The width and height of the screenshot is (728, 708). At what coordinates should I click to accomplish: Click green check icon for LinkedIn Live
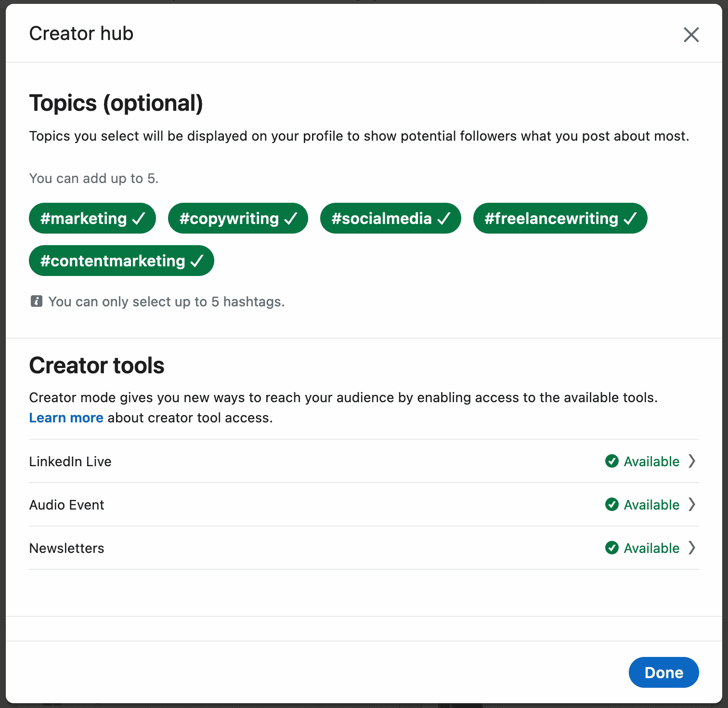click(612, 461)
